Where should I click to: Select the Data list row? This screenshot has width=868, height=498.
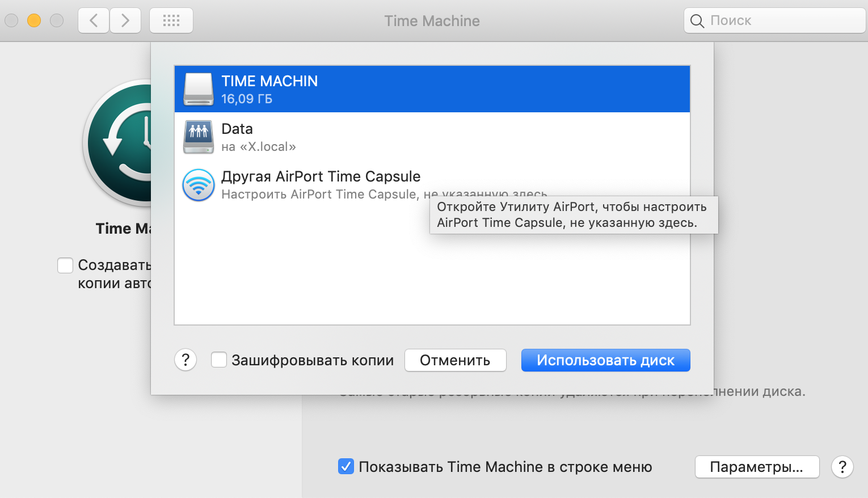coord(432,137)
